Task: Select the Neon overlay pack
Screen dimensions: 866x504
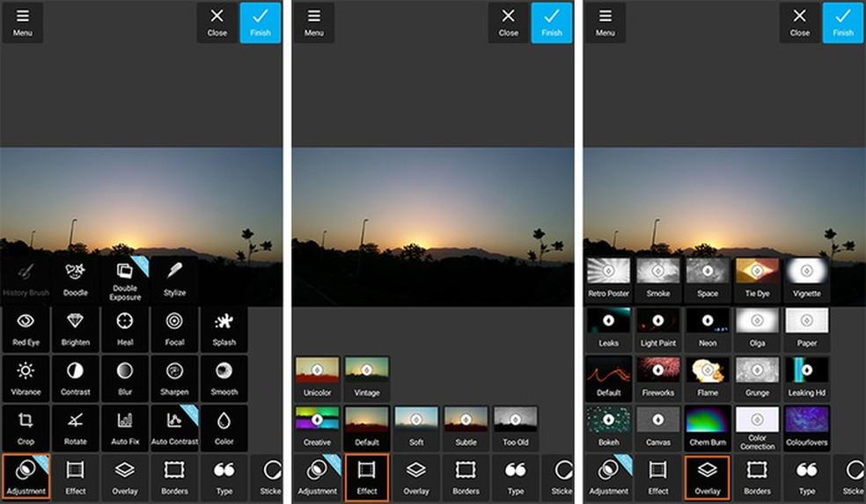Action: click(x=708, y=329)
